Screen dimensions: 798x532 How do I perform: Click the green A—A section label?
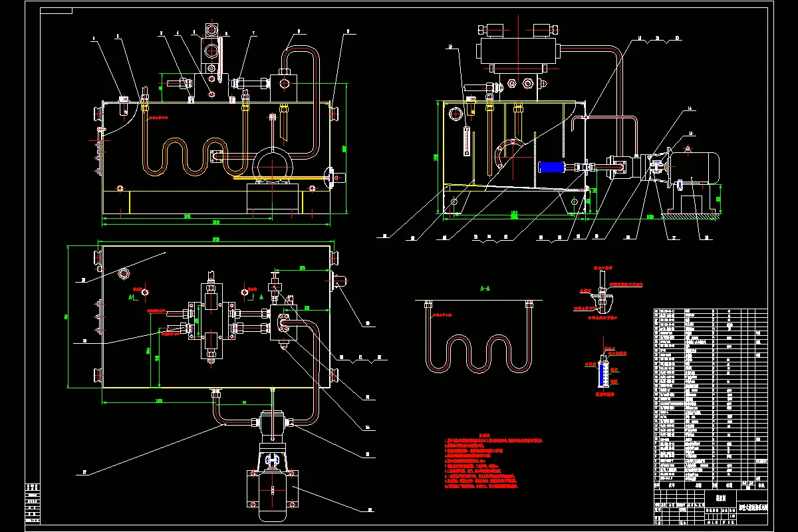click(x=485, y=289)
